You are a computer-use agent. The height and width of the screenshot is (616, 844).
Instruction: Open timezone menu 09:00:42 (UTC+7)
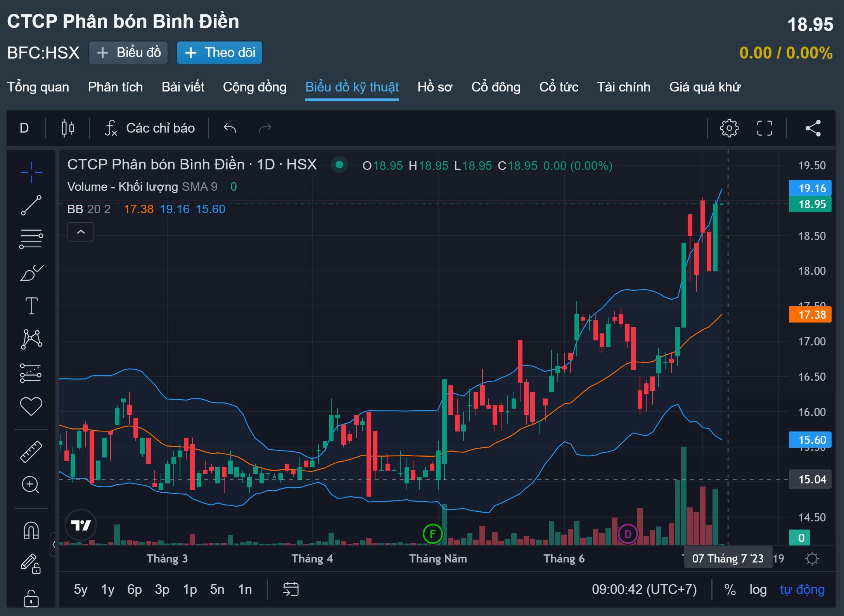644,590
